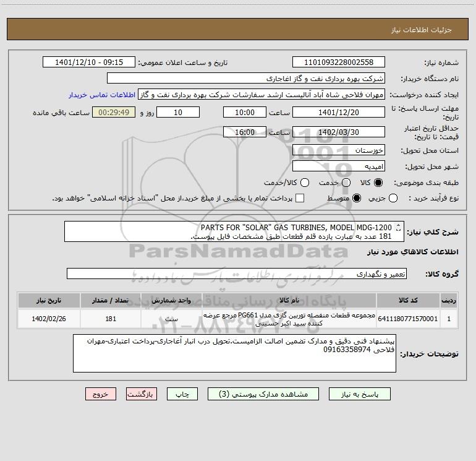Click the شرح کلی نیاز label

coord(433,232)
